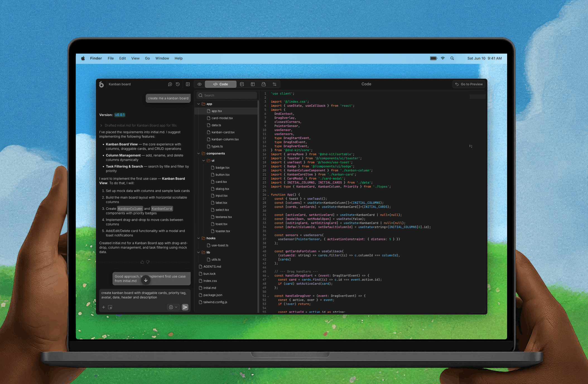
Task: Open the settings sliders icon in the toolbar
Action: point(274,84)
